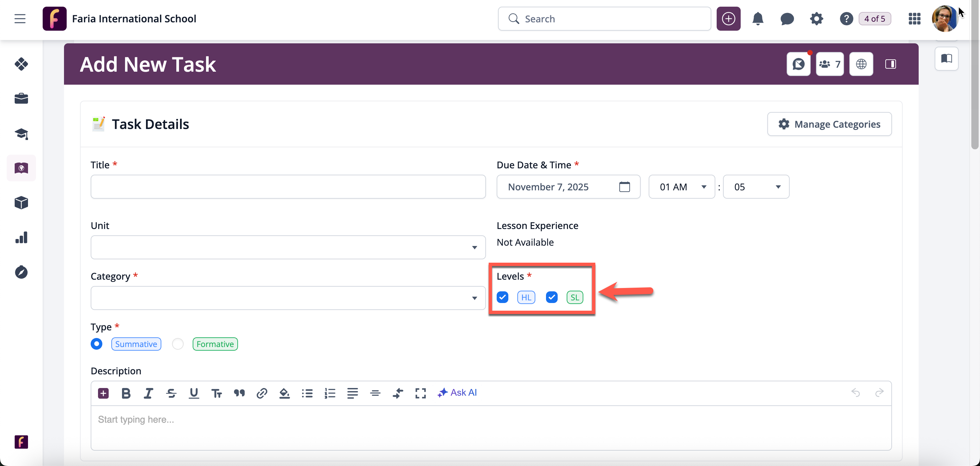Click Manage Categories button
Image resolution: width=980 pixels, height=466 pixels.
pos(829,124)
